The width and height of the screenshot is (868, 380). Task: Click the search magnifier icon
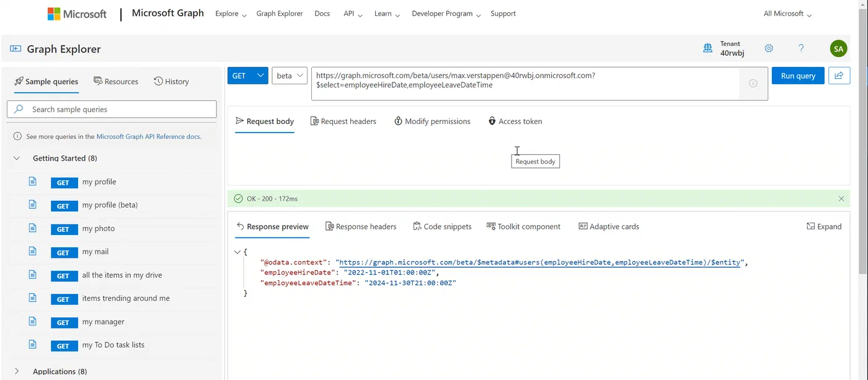tap(19, 109)
